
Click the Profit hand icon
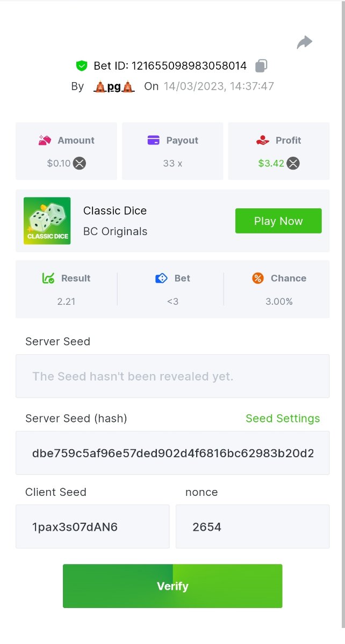coord(262,140)
